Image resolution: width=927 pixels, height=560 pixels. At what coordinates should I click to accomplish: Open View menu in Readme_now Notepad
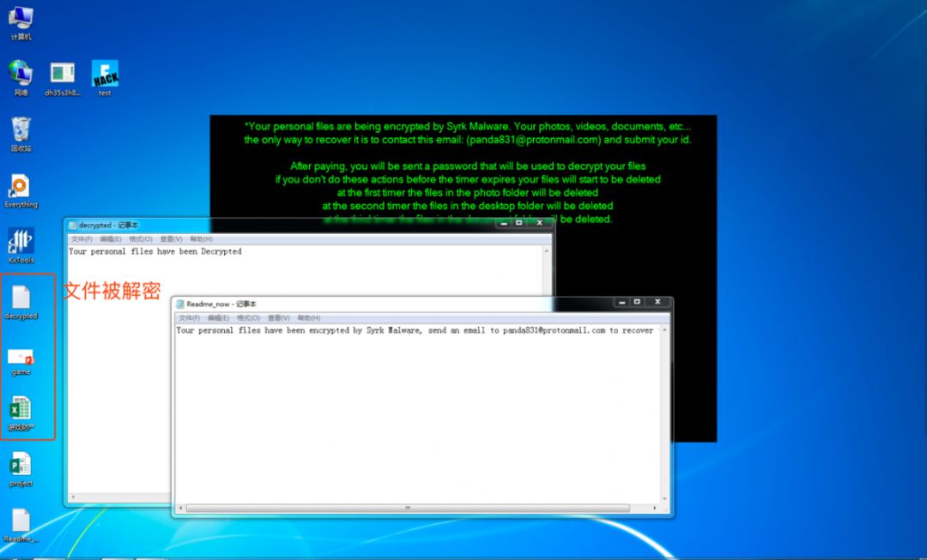click(x=279, y=318)
